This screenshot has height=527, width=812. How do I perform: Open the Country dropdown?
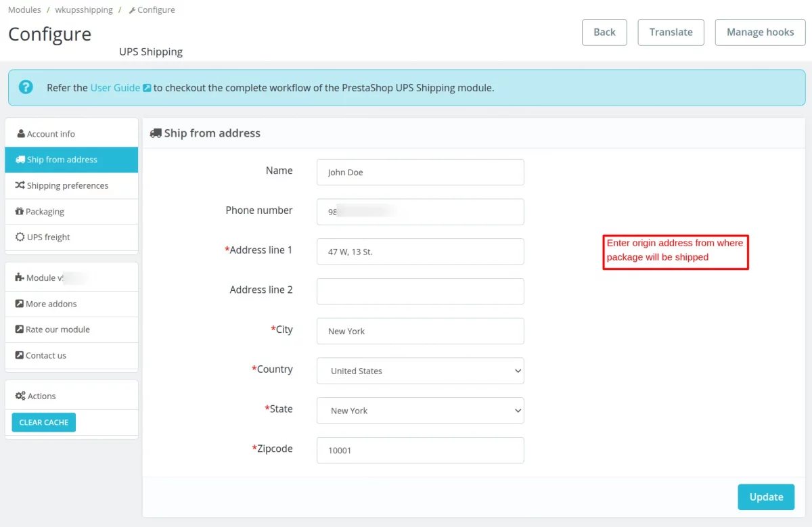pos(420,371)
